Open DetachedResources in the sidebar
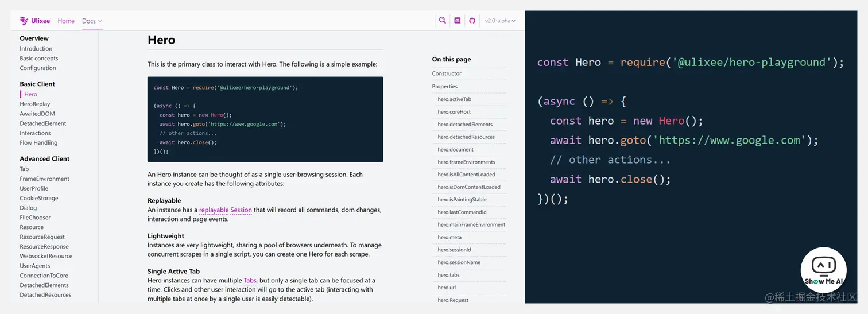This screenshot has width=868, height=314. tap(45, 295)
